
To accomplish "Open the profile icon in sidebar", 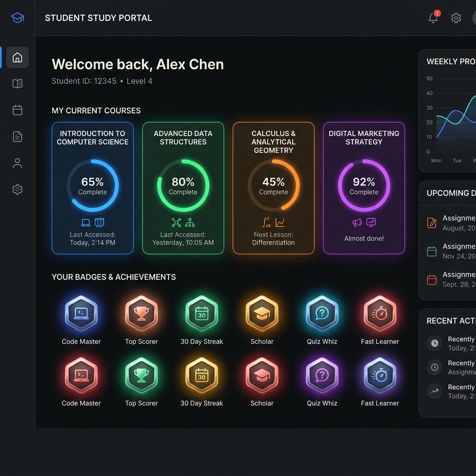I will pyautogui.click(x=17, y=163).
